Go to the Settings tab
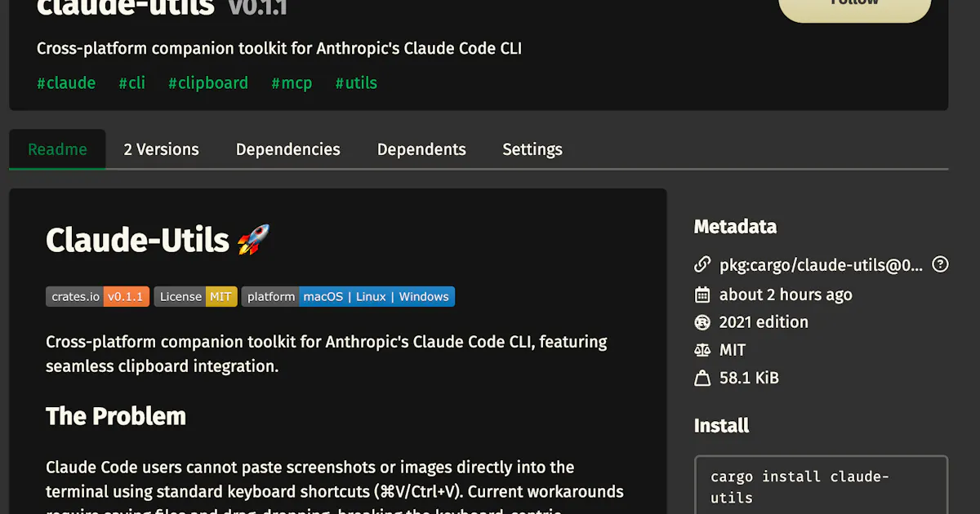This screenshot has height=514, width=980. [x=532, y=149]
